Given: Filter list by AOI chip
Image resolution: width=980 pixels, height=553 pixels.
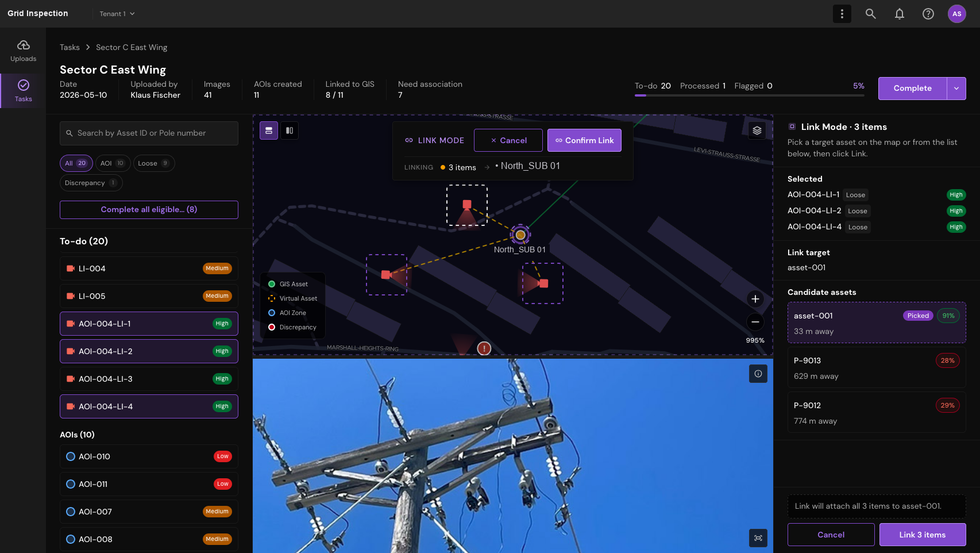Looking at the screenshot, I should 113,163.
